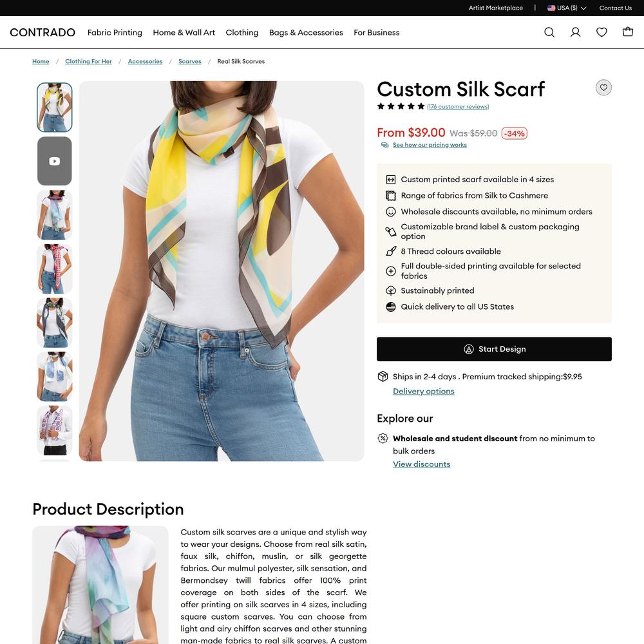Open Artist Marketplace in top bar

tap(495, 8)
